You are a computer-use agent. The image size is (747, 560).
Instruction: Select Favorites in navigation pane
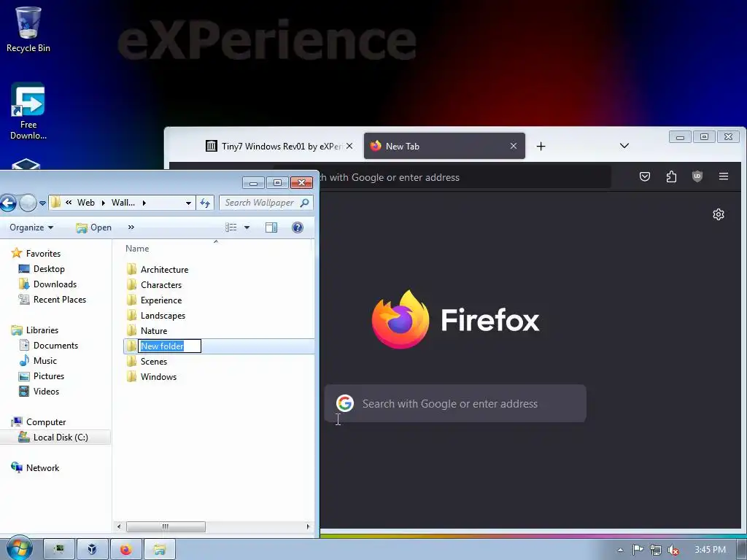(x=43, y=253)
